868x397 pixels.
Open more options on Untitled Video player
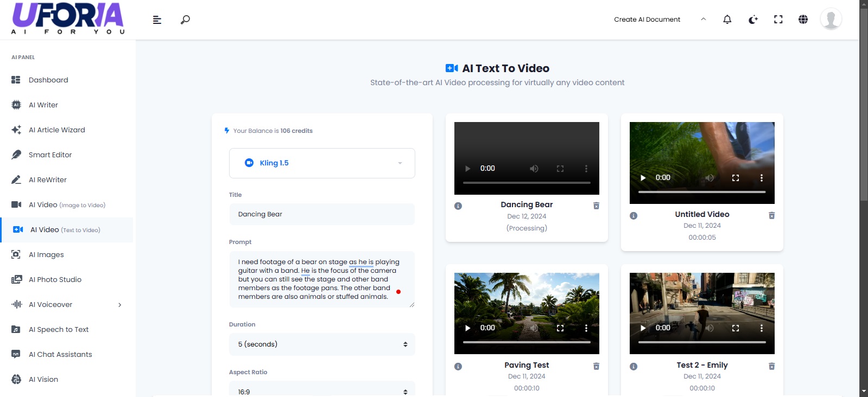(x=762, y=178)
